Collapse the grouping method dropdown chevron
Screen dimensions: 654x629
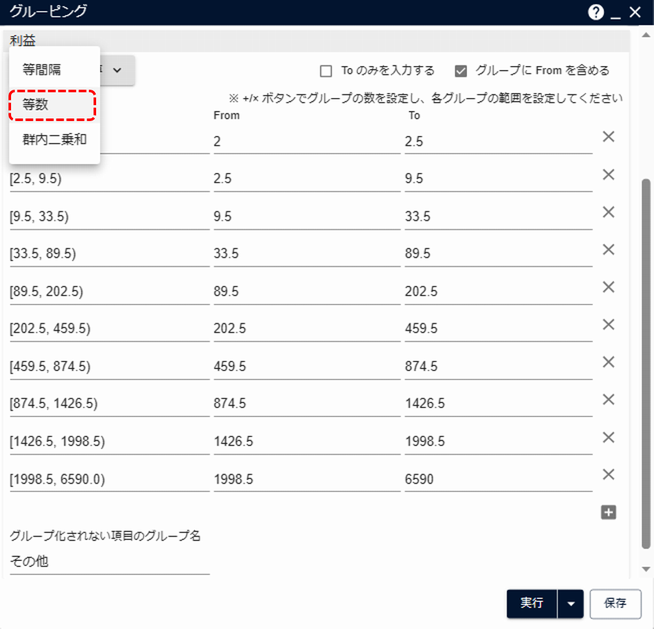pyautogui.click(x=117, y=70)
